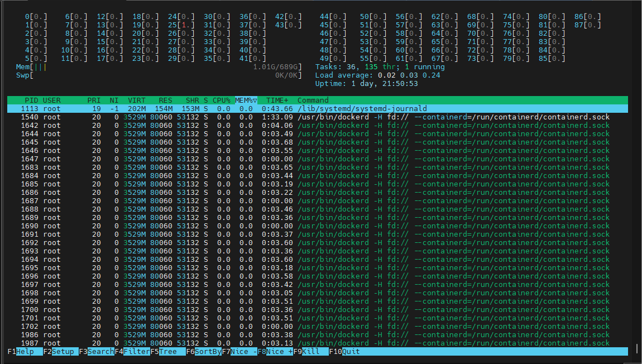The height and width of the screenshot is (364, 642).
Task: Select process row with PID 1691
Action: (x=317, y=234)
